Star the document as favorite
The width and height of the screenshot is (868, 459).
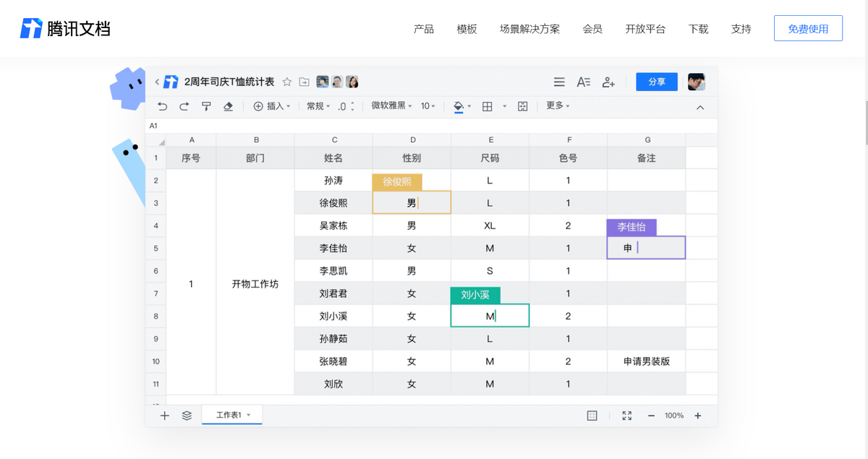point(287,82)
